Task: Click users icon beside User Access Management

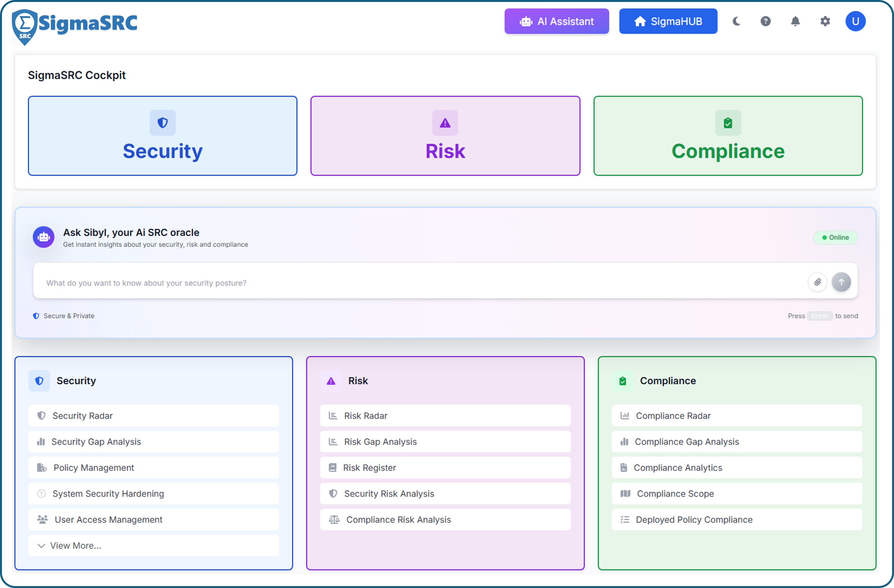Action: point(43,520)
